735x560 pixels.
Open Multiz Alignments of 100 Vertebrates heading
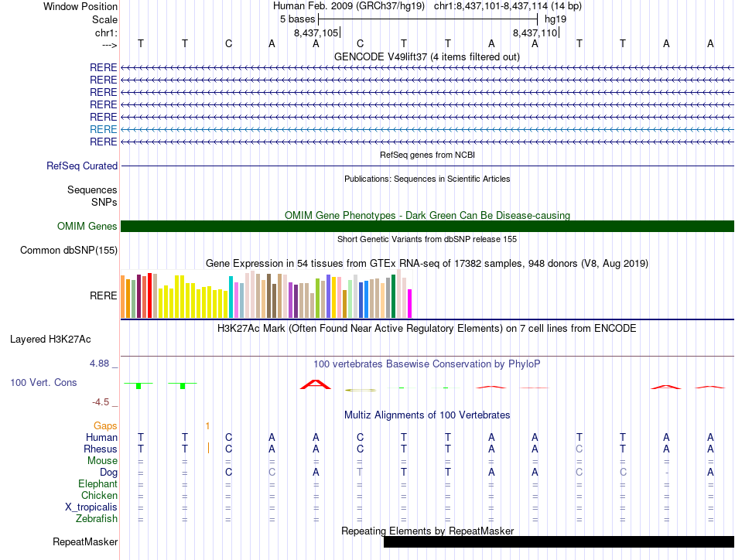click(427, 415)
